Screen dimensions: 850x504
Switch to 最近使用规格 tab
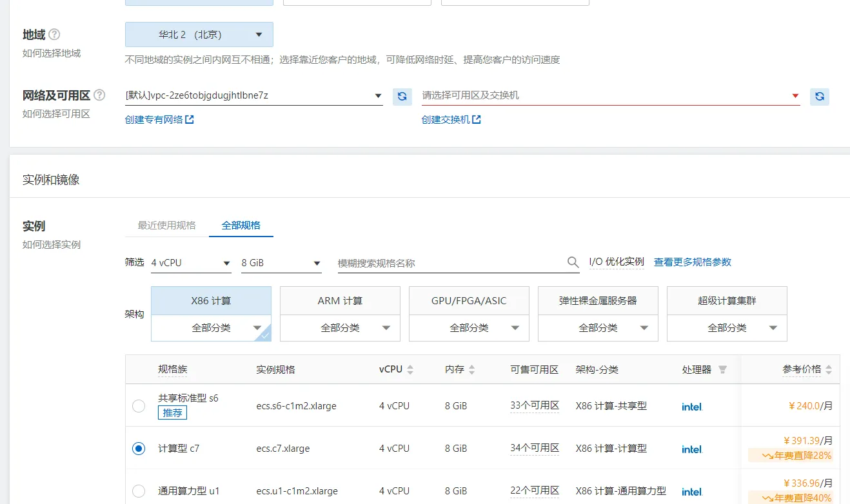[x=166, y=226]
